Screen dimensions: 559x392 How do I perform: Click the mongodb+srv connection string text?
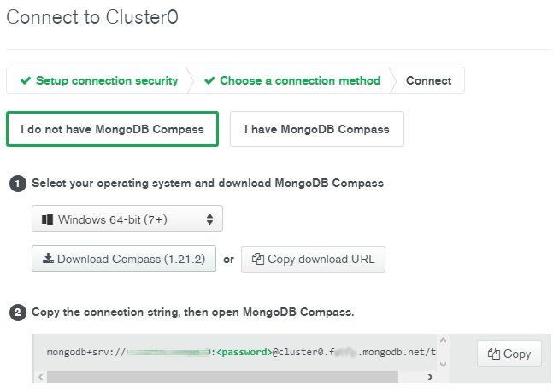click(239, 352)
